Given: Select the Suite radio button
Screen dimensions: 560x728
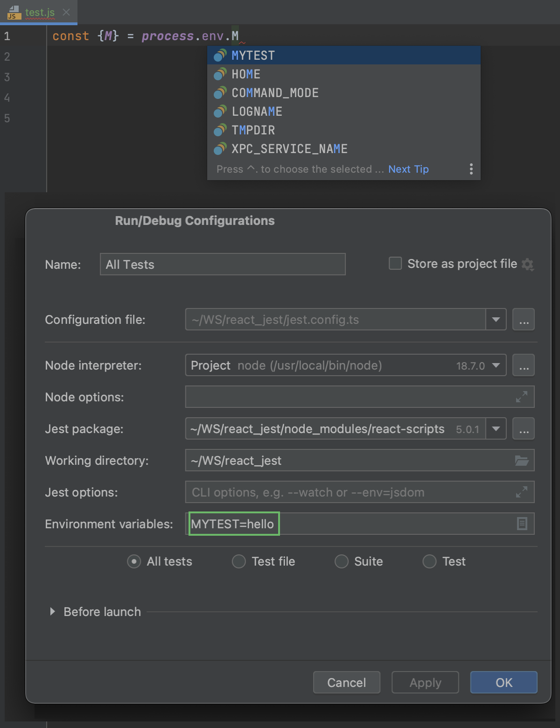Looking at the screenshot, I should pos(341,561).
